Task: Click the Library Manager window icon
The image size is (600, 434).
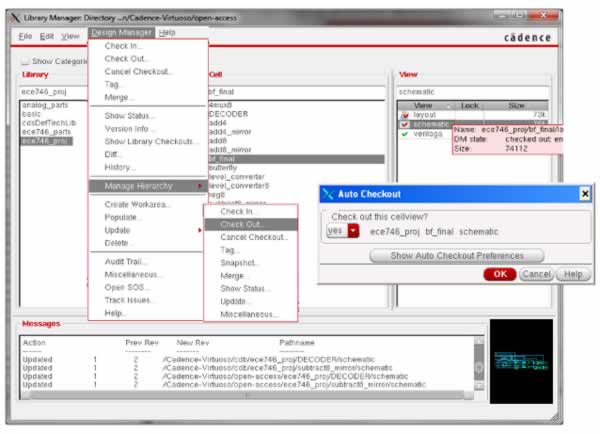Action: [16, 18]
